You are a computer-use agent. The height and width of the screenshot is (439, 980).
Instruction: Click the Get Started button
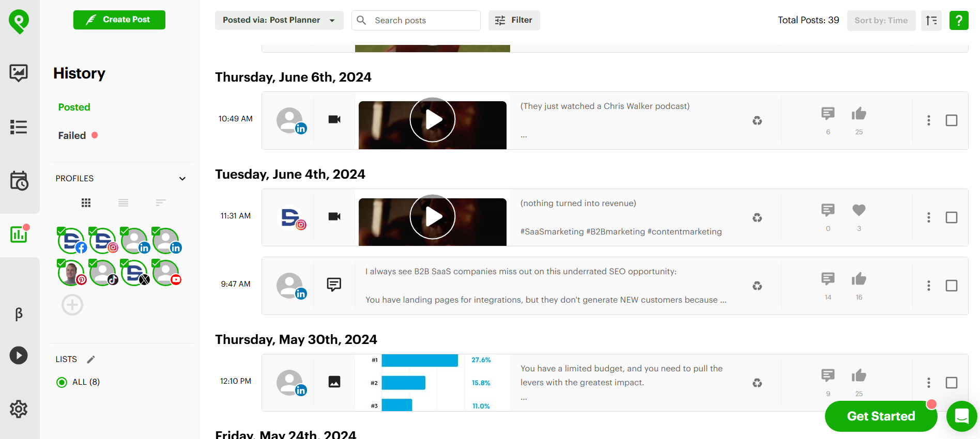click(881, 416)
